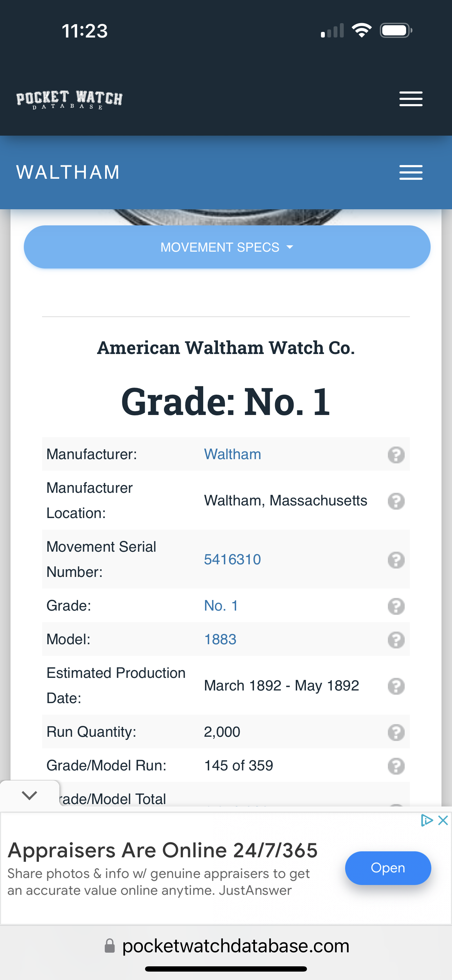452x980 pixels.
Task: Click help icon for Run Quantity
Action: coord(396,732)
